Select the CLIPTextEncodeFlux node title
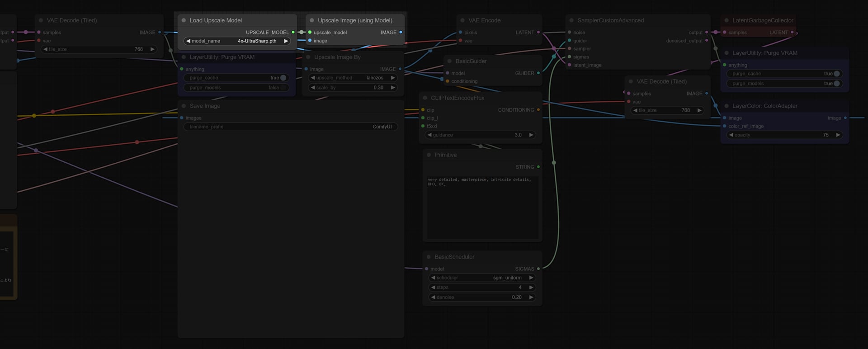The width and height of the screenshot is (868, 349). [458, 98]
